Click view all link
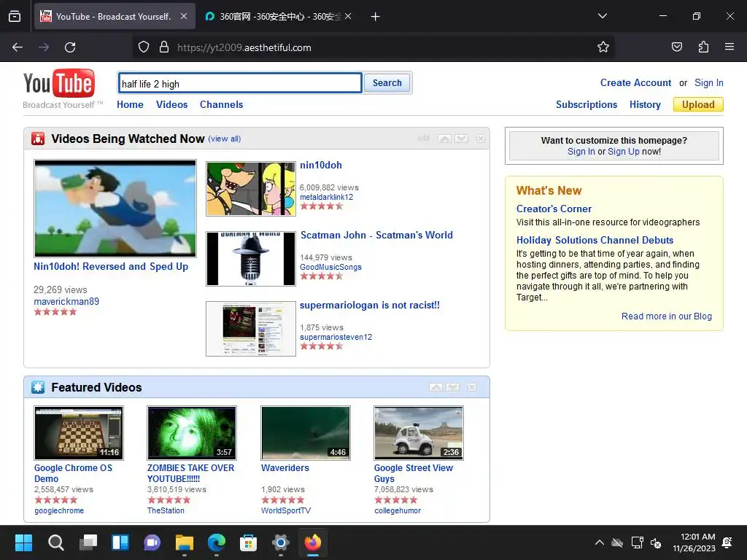This screenshot has width=747, height=560. (x=225, y=139)
